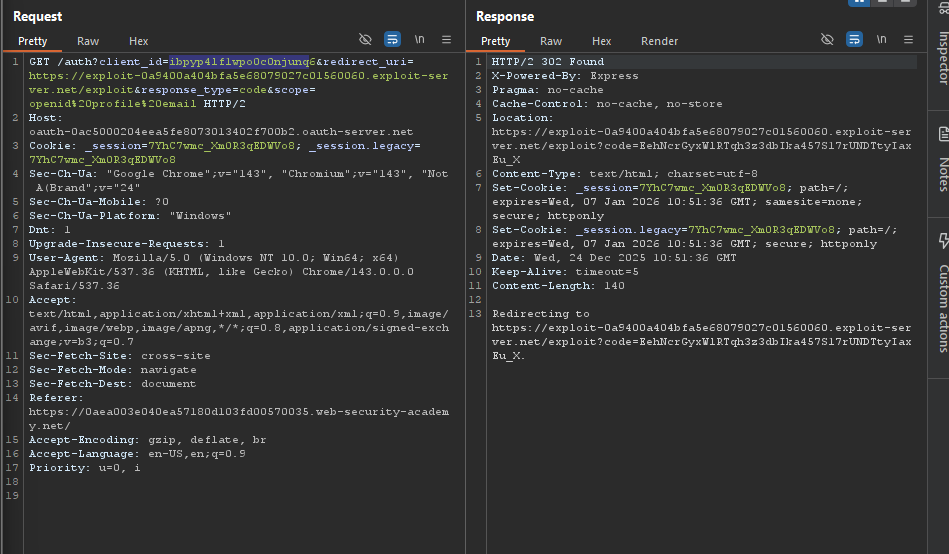This screenshot has height=554, width=949.
Task: Click the Sec-Fetch-Mode: navigate header
Action: pos(113,370)
